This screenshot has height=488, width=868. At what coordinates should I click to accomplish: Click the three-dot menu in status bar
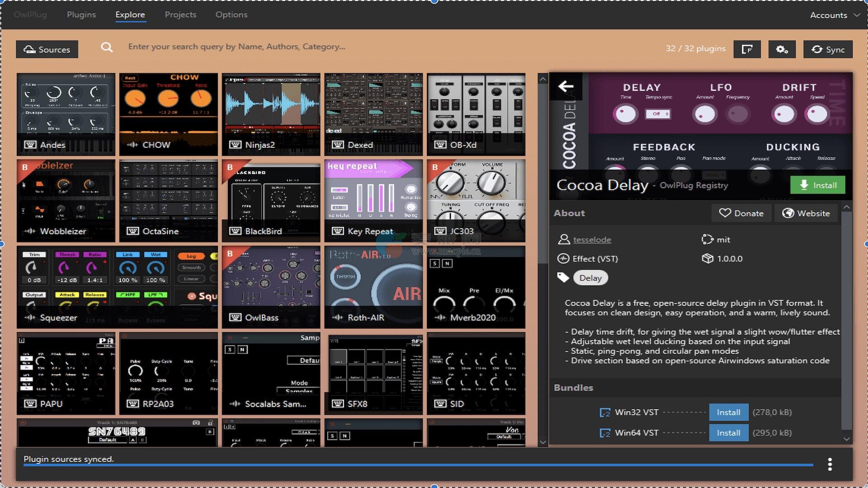coord(830,464)
